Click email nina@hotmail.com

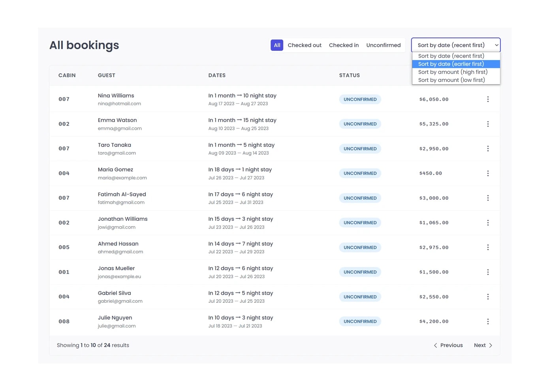(x=119, y=104)
